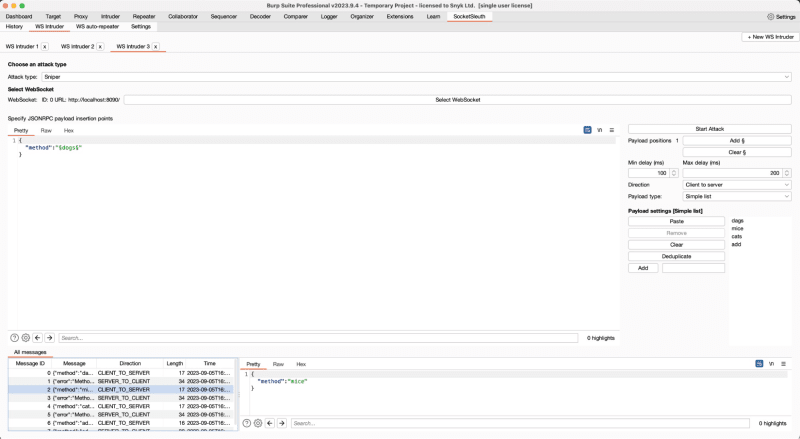Open Burp Settings gear
The height and width of the screenshot is (439, 800).
click(781, 16)
